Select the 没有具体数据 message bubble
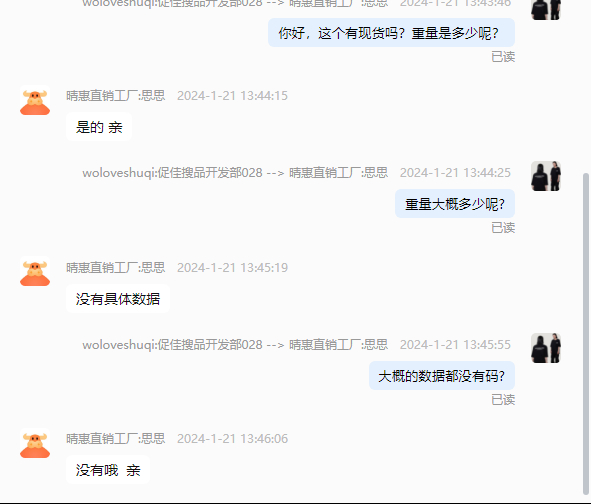Image resolution: width=591 pixels, height=504 pixels. click(118, 299)
